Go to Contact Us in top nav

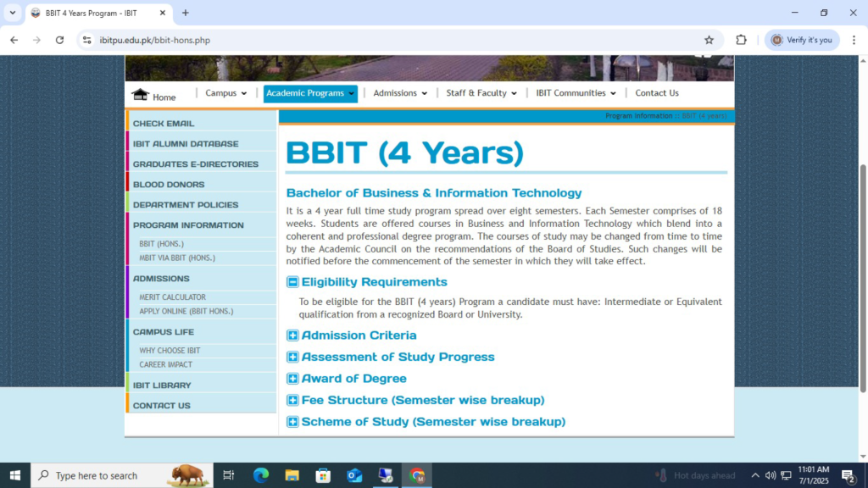pos(657,93)
